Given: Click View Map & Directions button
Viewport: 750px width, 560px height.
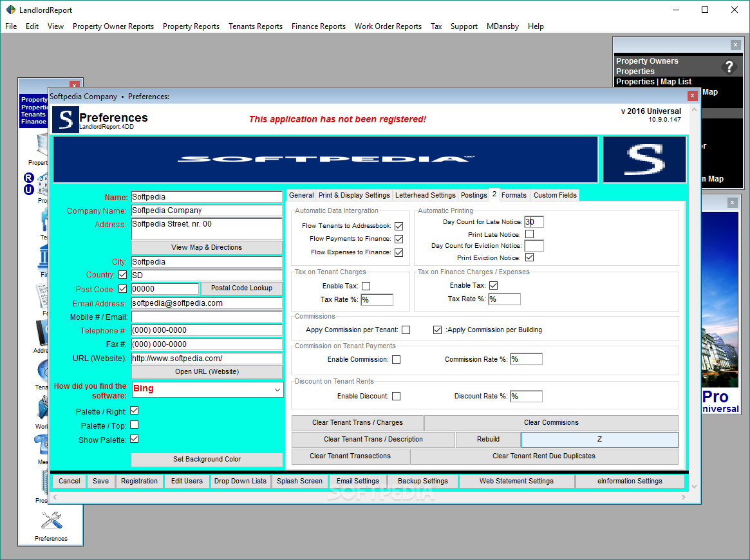Looking at the screenshot, I should point(207,247).
